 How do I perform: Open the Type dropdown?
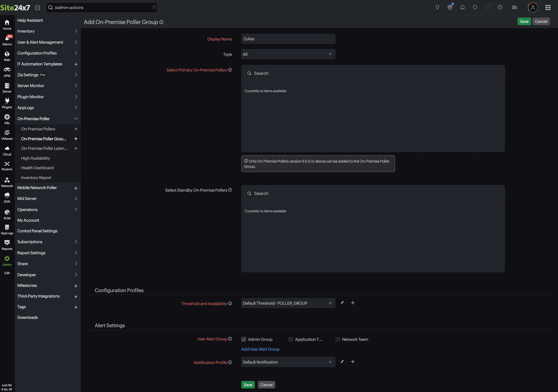[288, 54]
